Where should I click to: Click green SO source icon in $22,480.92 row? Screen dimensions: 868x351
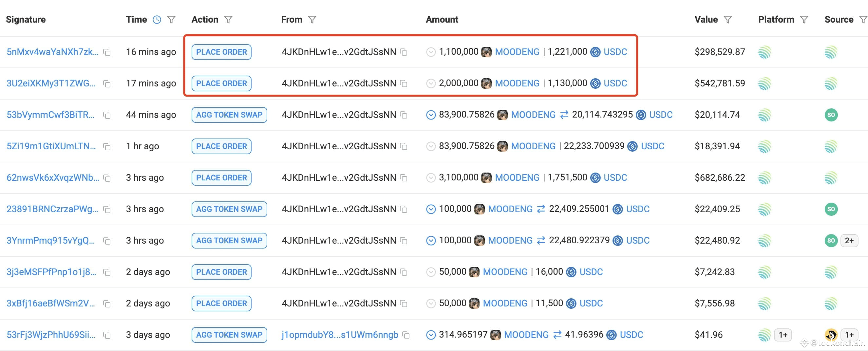pyautogui.click(x=831, y=241)
